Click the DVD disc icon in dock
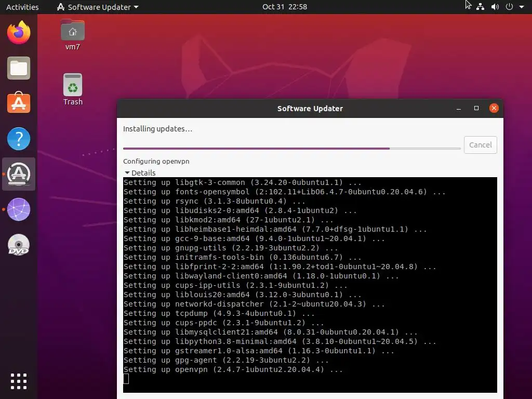Screen dimensions: 532x399 19,245
